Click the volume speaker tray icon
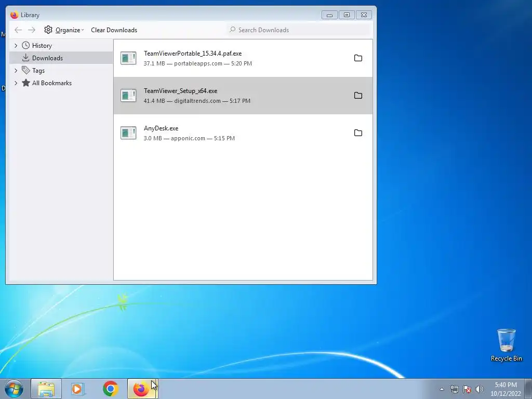 pos(480,389)
